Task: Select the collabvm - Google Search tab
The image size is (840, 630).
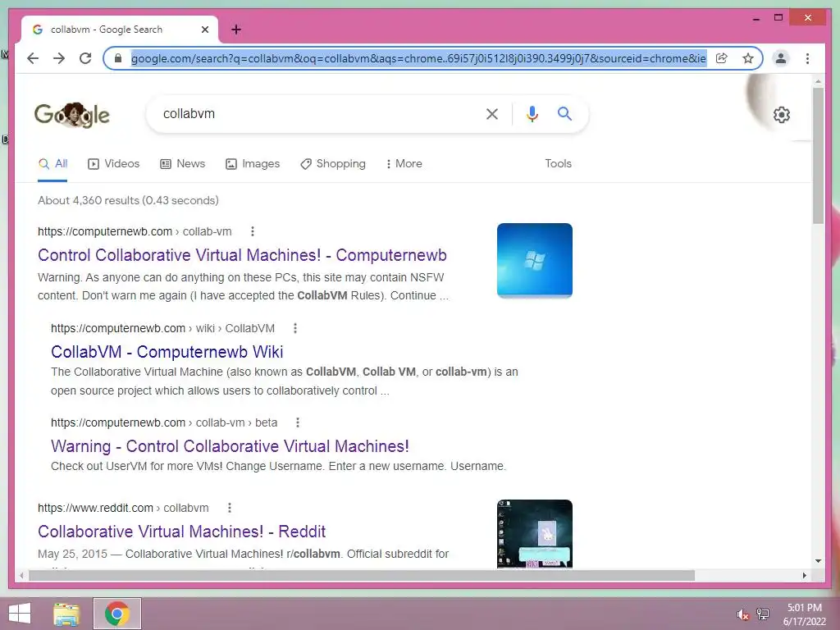Action: click(x=120, y=30)
